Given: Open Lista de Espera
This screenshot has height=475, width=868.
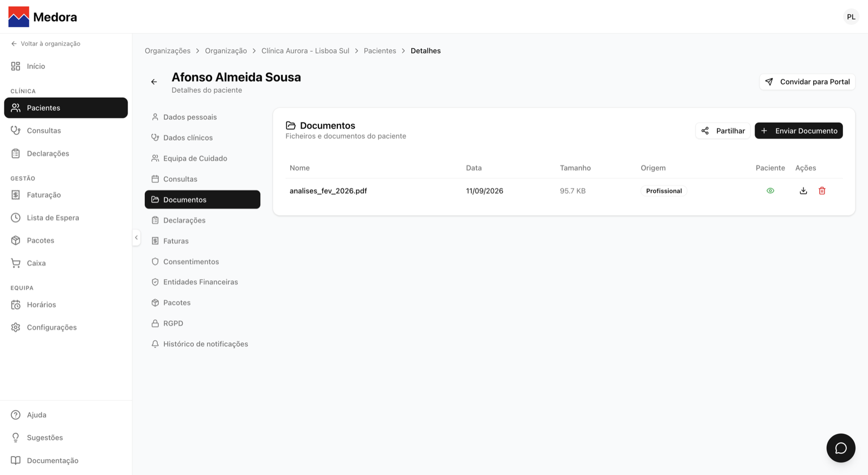Looking at the screenshot, I should (x=66, y=218).
